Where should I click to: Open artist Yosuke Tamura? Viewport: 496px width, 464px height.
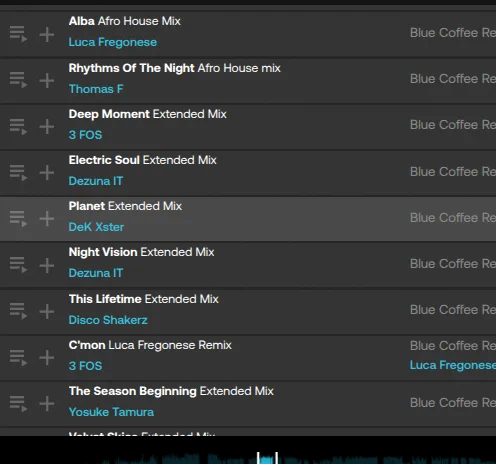tap(111, 412)
